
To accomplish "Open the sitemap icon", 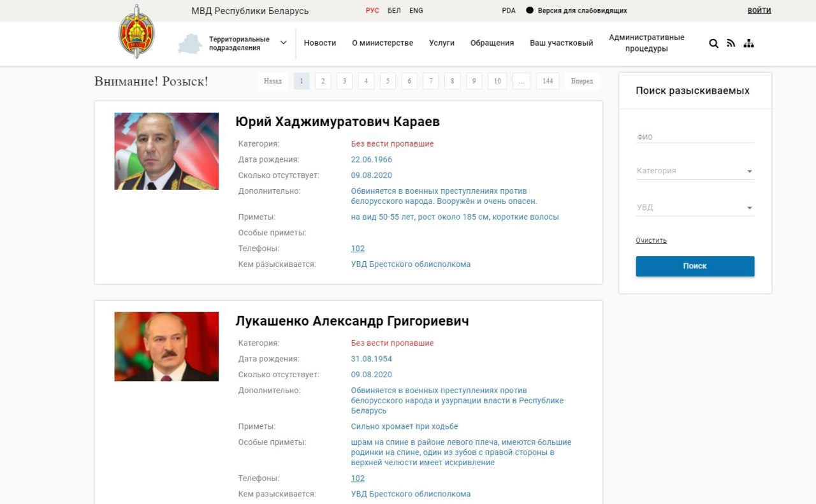I will click(x=748, y=43).
